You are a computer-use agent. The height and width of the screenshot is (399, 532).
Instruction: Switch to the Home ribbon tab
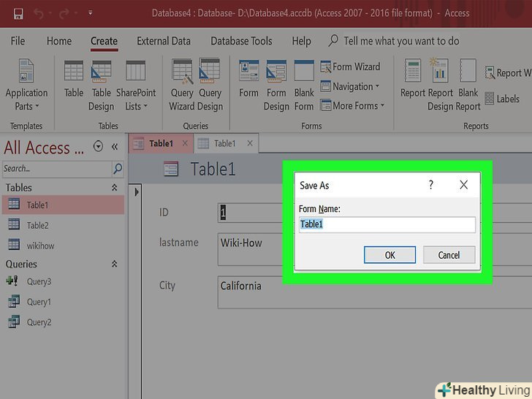click(x=59, y=41)
